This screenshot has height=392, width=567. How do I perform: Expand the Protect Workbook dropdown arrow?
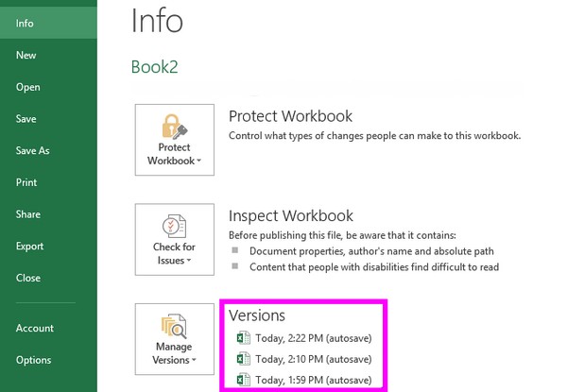(199, 162)
